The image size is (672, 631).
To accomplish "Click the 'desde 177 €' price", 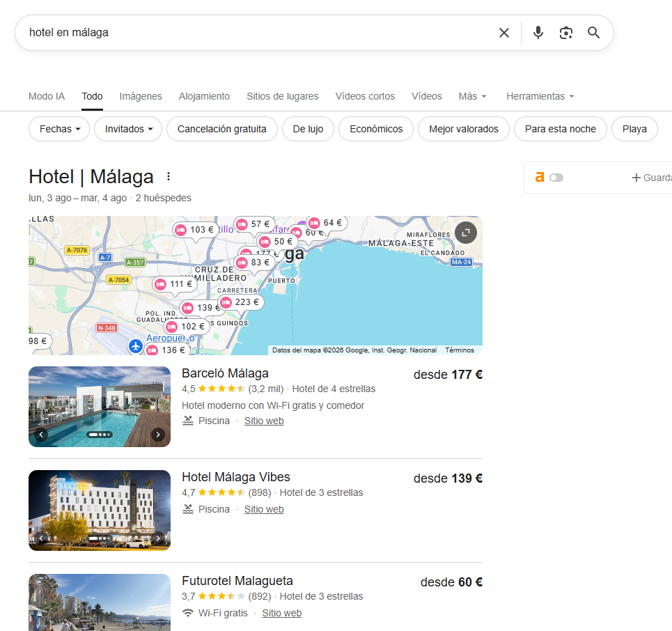I will coord(448,375).
